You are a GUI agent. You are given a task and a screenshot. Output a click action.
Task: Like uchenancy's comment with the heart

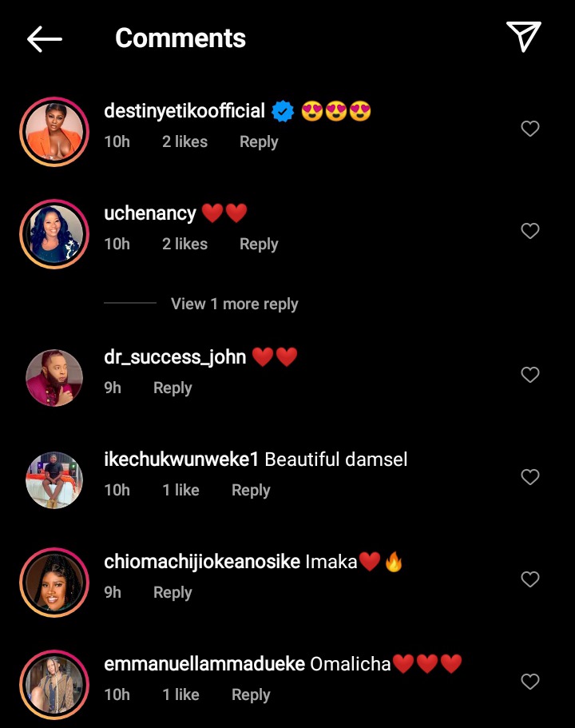tap(530, 231)
